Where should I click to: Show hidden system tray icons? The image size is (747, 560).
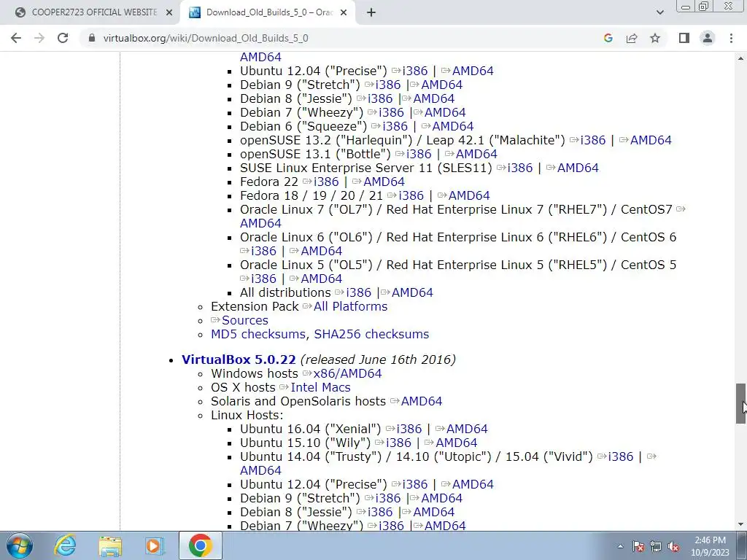(x=620, y=546)
